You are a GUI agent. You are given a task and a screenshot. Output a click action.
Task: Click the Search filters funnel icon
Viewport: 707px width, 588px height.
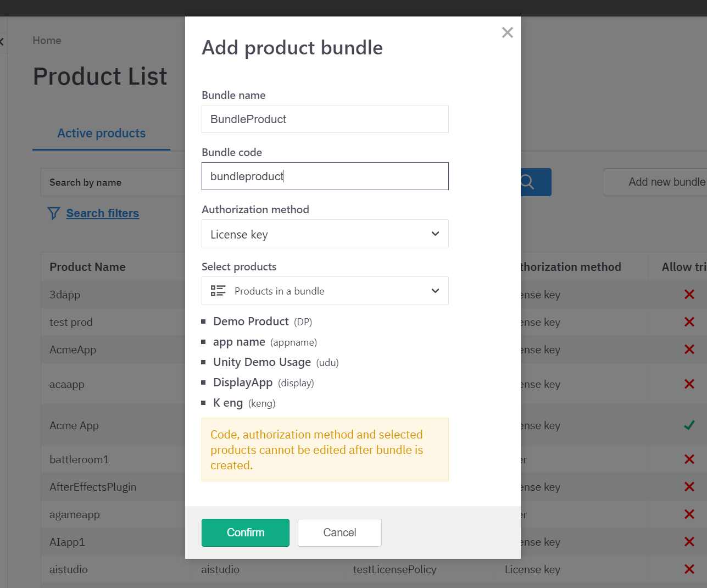pyautogui.click(x=54, y=213)
